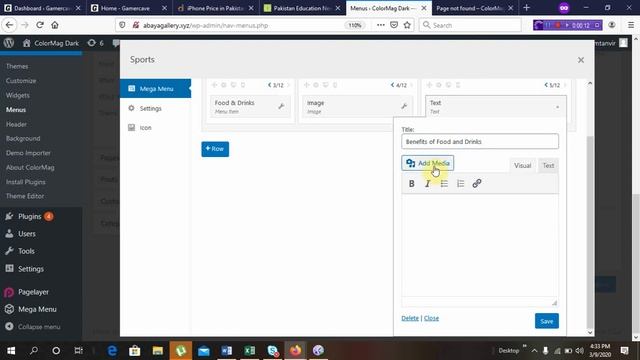The height and width of the screenshot is (360, 640).
Task: Switch the editor to Visual mode
Action: click(522, 165)
